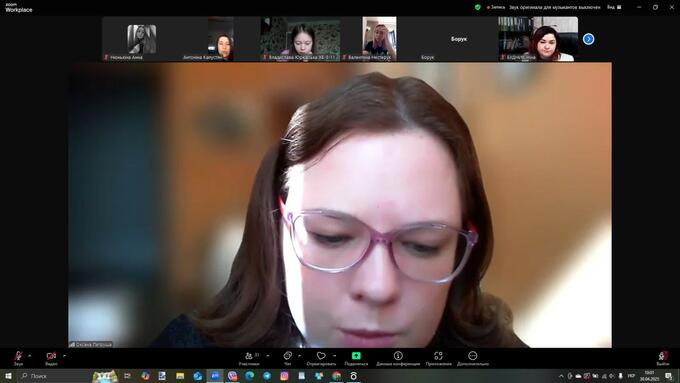Click the Windows Поиск search box

(x=54, y=376)
